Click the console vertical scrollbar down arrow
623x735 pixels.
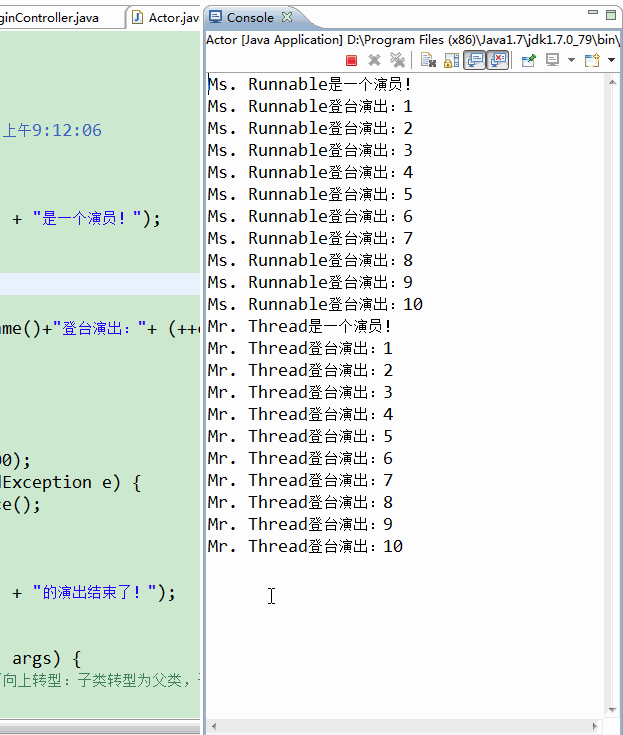point(612,710)
